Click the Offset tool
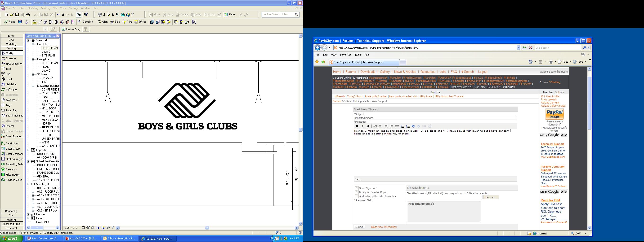Viewport: 644px width, 242px height. tap(140, 22)
